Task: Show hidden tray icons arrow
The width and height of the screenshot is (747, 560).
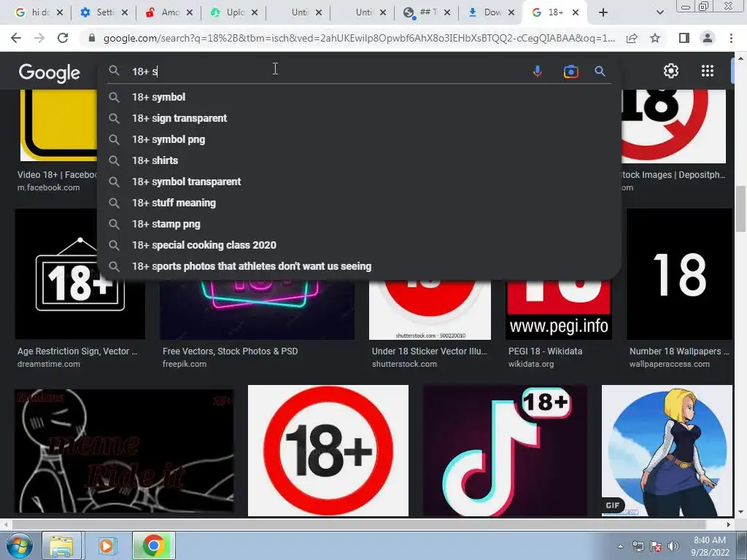Action: [x=620, y=546]
